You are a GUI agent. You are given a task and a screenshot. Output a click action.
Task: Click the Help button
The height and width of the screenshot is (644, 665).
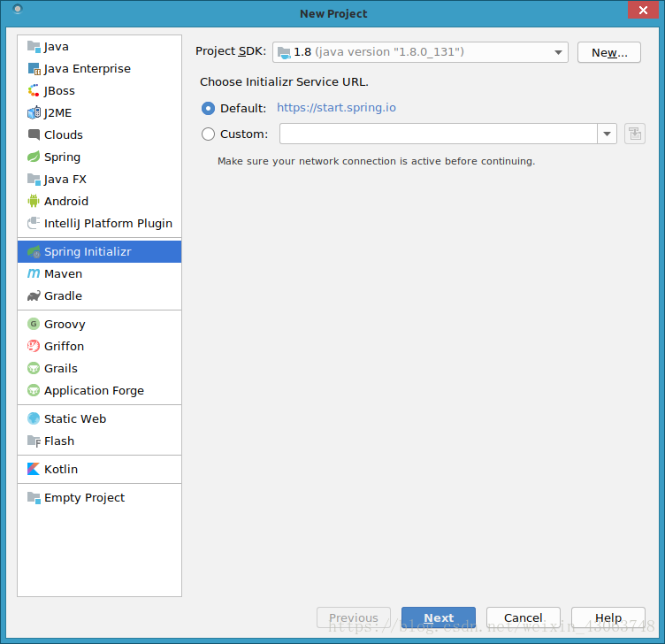(608, 617)
